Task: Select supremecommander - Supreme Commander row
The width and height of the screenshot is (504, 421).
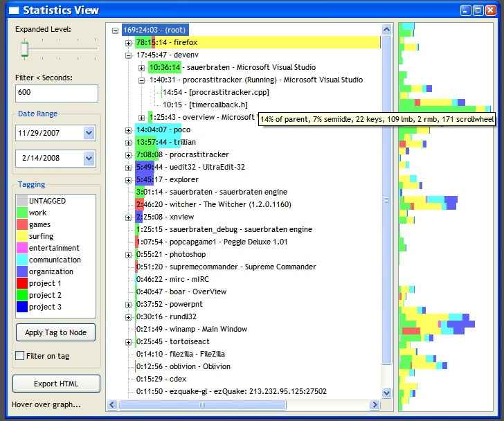Action: tap(226, 267)
